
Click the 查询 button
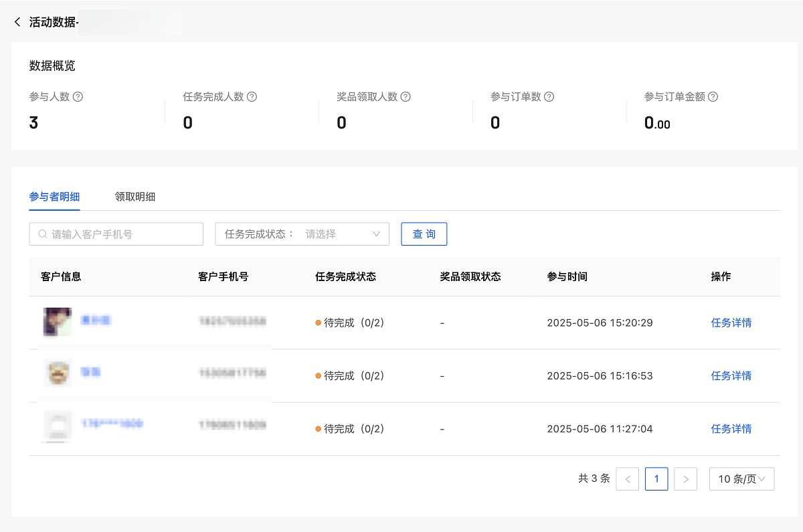coord(424,234)
